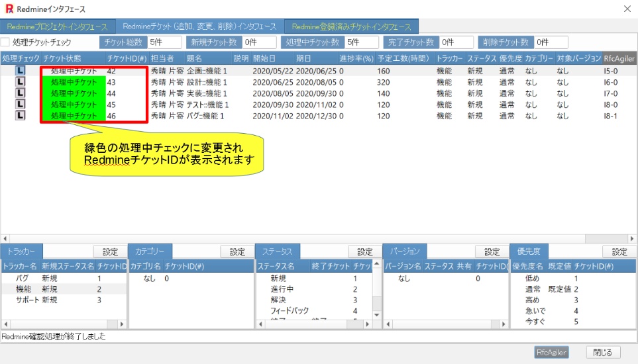Select title テスト::機能 1
Image resolution: width=638 pixels, height=364 pixels.
(208, 105)
